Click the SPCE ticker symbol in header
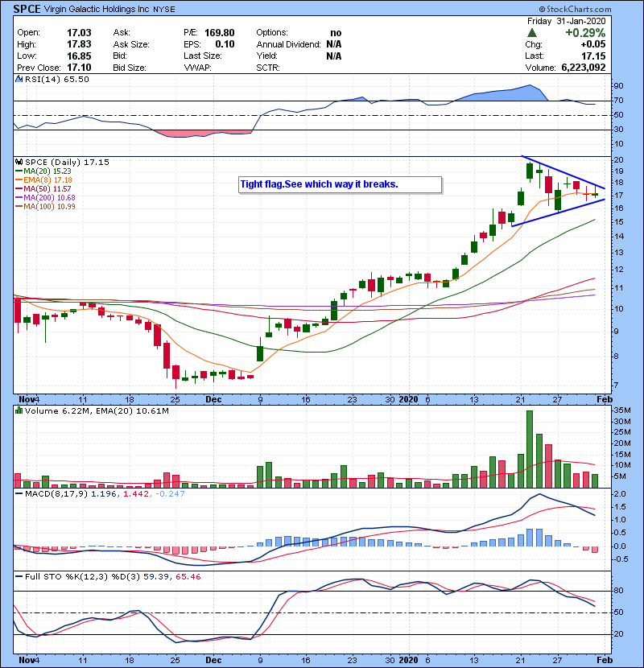Image resolution: width=644 pixels, height=668 pixels. tap(27, 9)
